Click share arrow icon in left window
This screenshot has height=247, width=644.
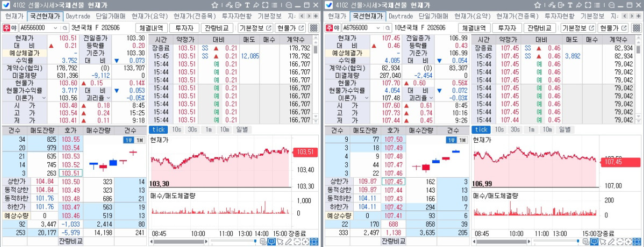tap(256, 5)
